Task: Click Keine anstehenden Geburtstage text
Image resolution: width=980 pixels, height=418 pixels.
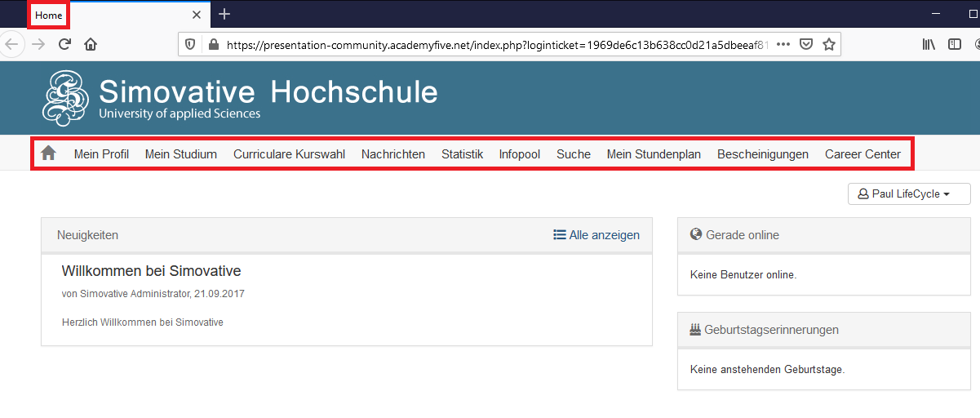Action: 767,370
